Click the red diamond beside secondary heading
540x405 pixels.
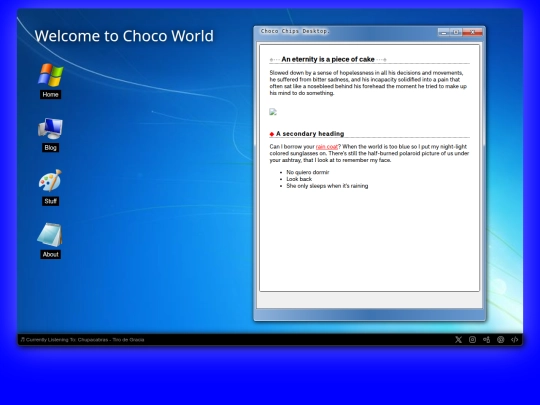pos(272,134)
